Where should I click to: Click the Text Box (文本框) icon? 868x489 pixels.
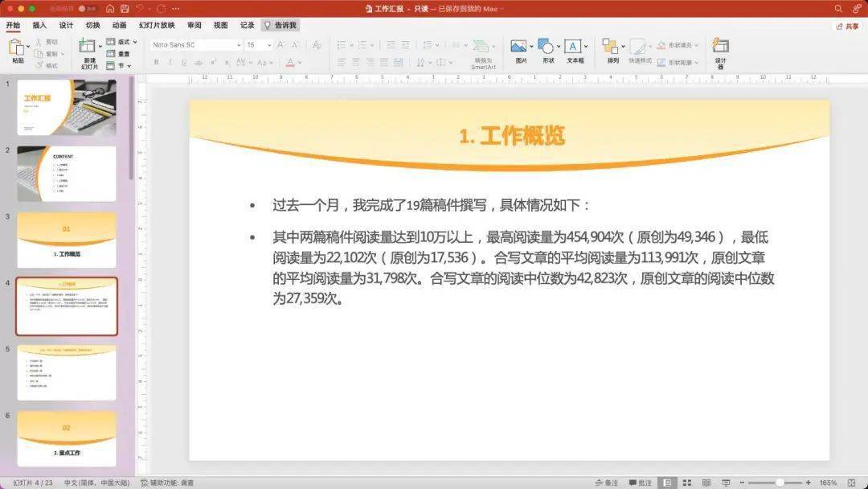point(573,46)
